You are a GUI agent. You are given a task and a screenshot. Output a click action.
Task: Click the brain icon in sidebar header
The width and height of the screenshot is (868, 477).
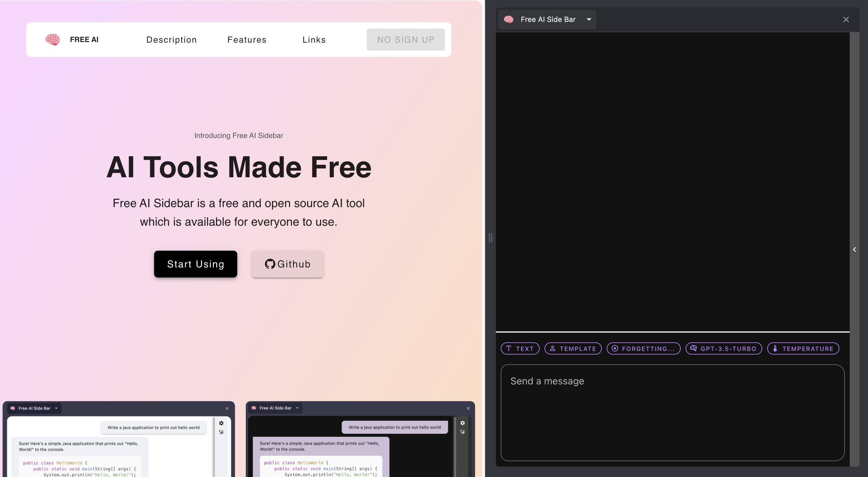click(509, 19)
